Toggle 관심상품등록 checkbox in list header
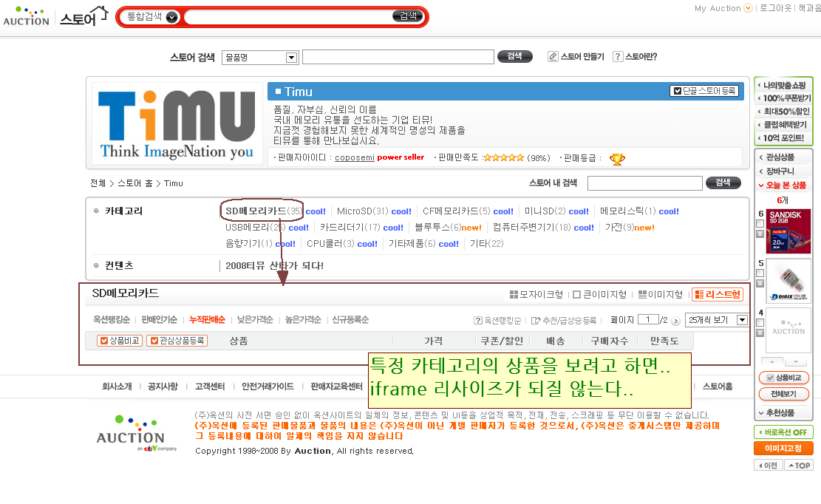This screenshot has width=821, height=504. click(x=177, y=341)
